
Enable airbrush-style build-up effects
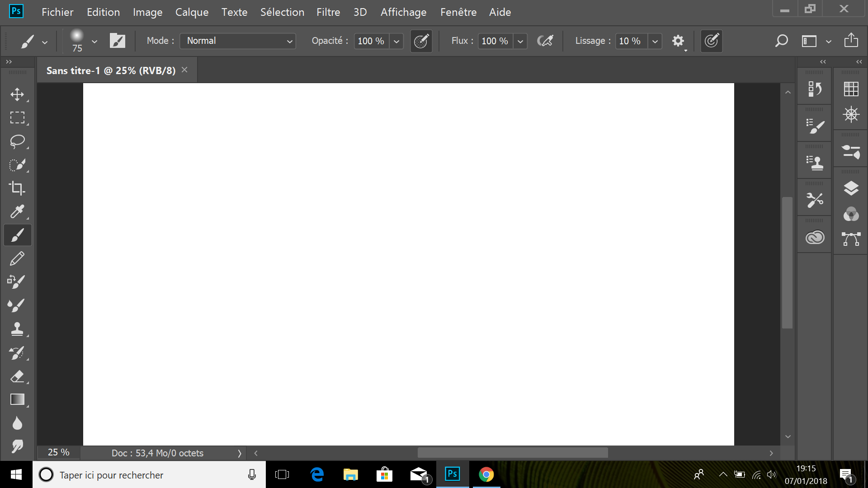545,41
